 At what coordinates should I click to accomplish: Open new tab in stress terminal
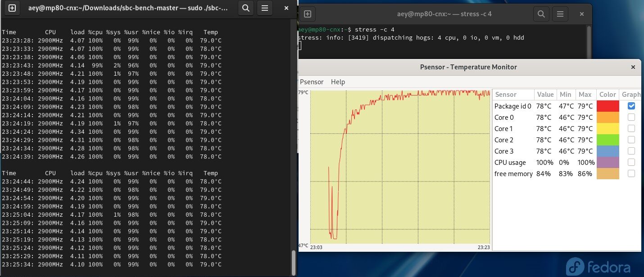click(x=307, y=14)
